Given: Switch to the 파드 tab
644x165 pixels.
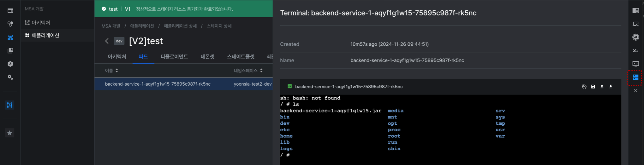Looking at the screenshot, I should (143, 57).
